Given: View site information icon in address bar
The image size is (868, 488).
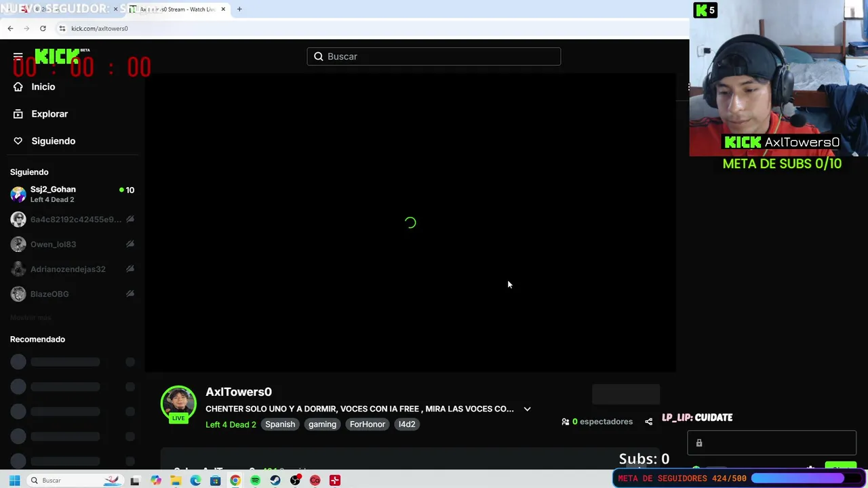Looking at the screenshot, I should [x=62, y=28].
